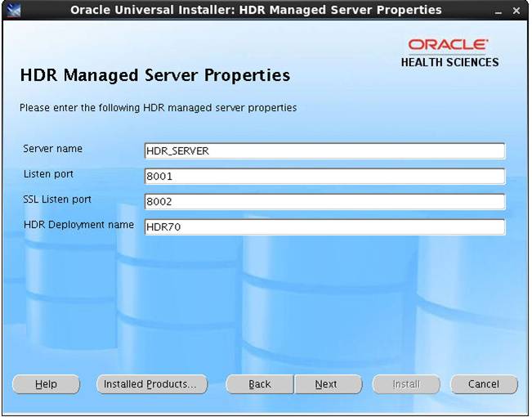Cancel the installation
The width and height of the screenshot is (532, 417).
pyautogui.click(x=484, y=384)
